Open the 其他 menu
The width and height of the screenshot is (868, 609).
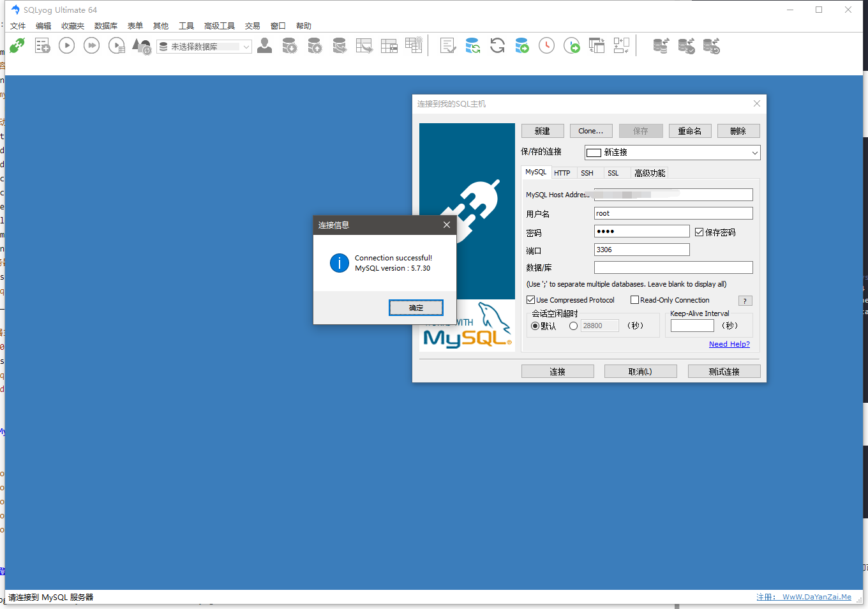pos(161,26)
